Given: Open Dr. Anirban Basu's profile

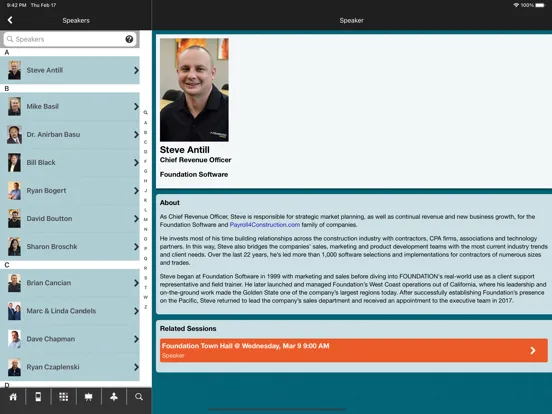Looking at the screenshot, I should [70, 134].
